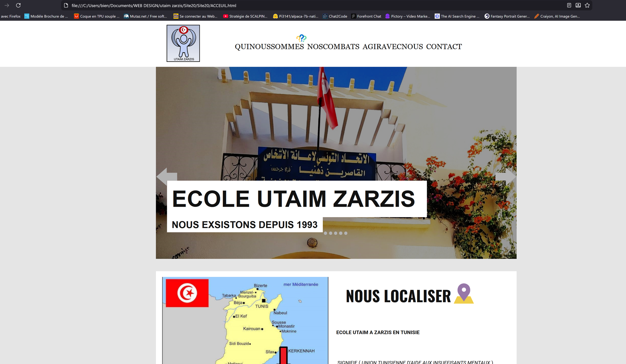Open the QUINOUSSOMMES menu item
The width and height of the screenshot is (626, 364).
tap(269, 47)
